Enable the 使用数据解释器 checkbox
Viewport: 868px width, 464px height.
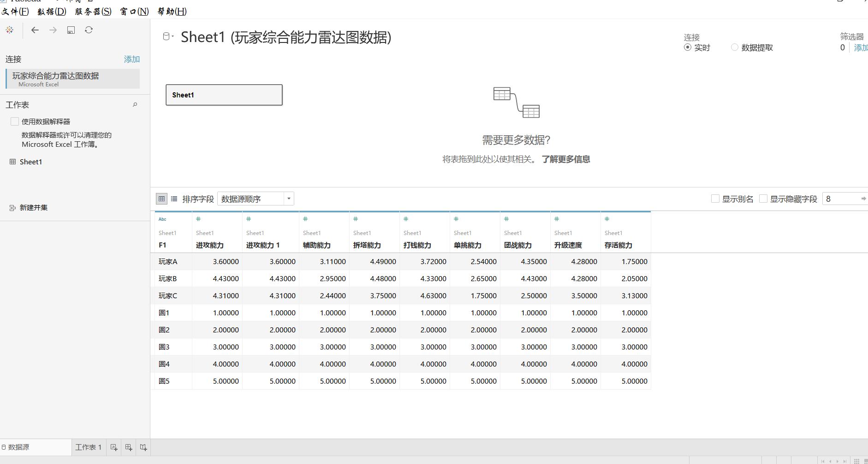tap(15, 121)
